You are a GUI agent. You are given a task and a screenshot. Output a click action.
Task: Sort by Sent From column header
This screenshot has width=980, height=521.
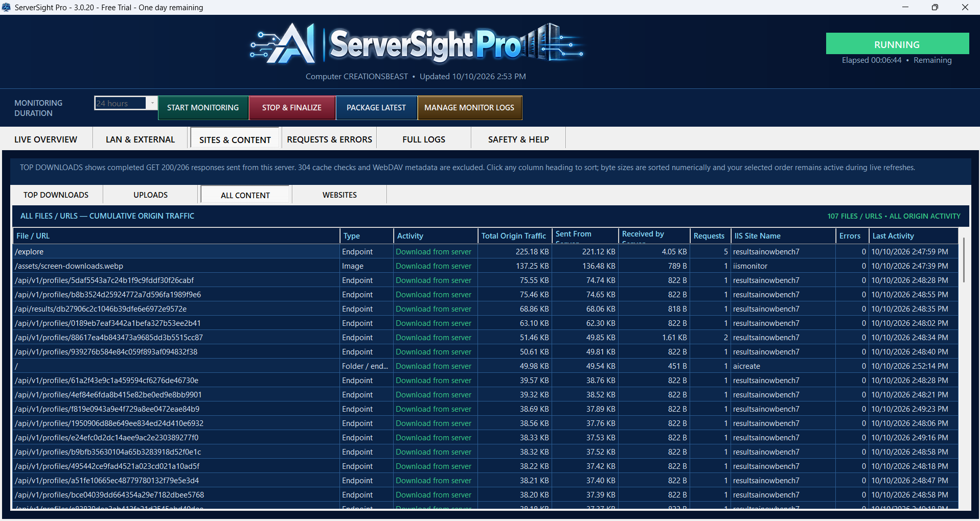(585, 236)
